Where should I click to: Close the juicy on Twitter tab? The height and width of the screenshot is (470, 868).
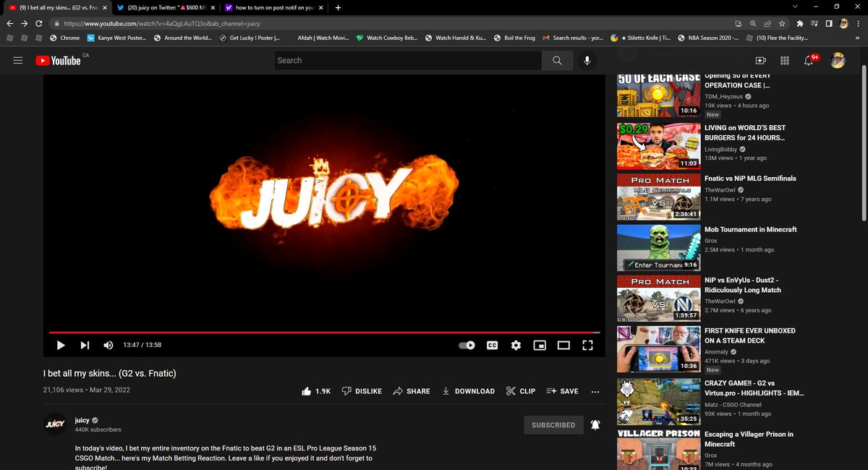(212, 7)
